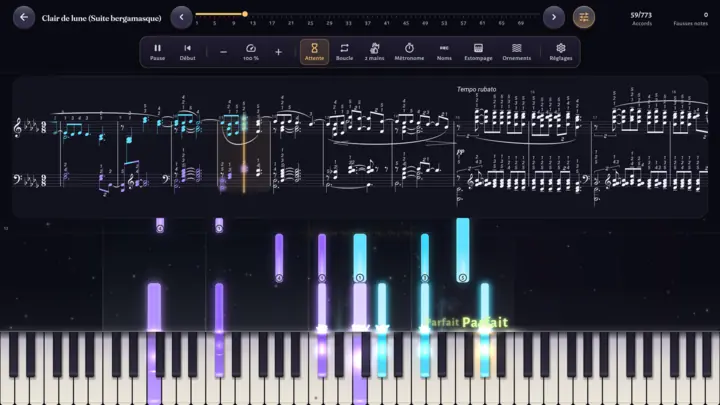This screenshot has height=405, width=720.
Task: Click the tall falling blue note with finger 5
Action: click(463, 250)
